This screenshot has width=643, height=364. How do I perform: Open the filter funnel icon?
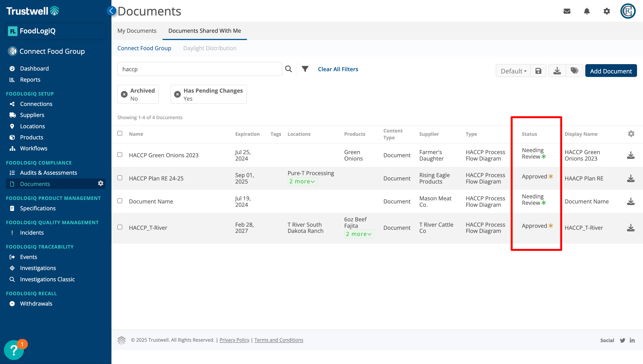click(305, 69)
